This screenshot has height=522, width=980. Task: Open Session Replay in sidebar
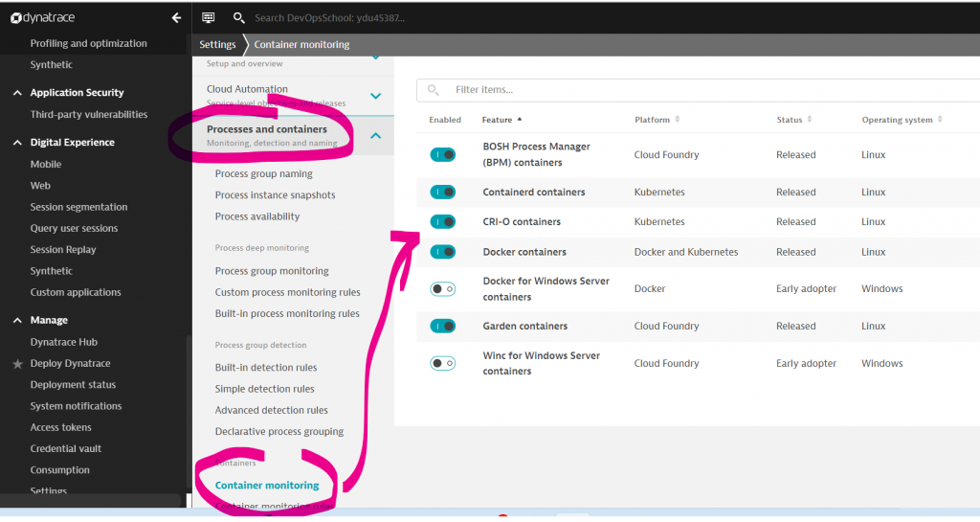pyautogui.click(x=63, y=250)
